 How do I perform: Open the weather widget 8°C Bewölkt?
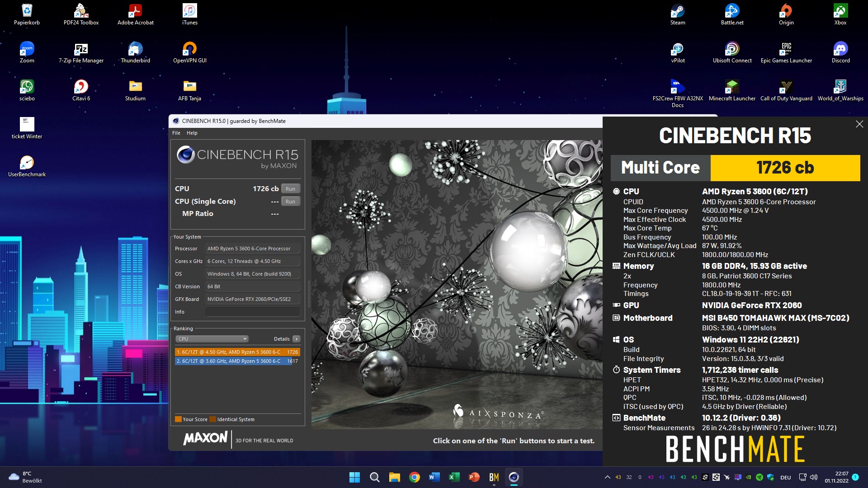pos(26,477)
